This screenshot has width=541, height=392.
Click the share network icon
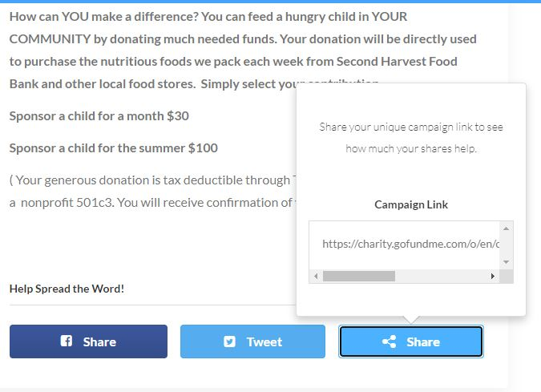(390, 341)
